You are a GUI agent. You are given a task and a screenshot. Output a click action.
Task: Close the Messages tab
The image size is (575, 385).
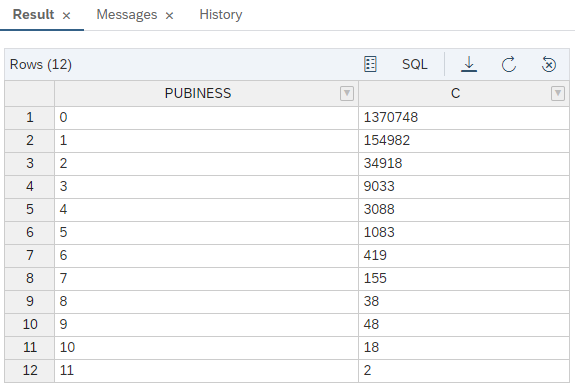pyautogui.click(x=169, y=15)
